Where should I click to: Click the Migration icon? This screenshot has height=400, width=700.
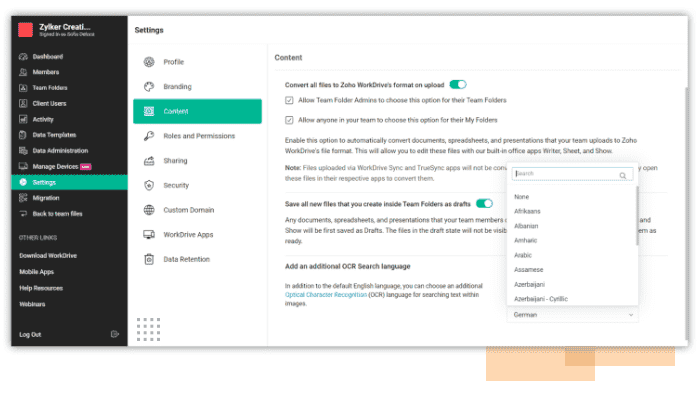coord(23,198)
